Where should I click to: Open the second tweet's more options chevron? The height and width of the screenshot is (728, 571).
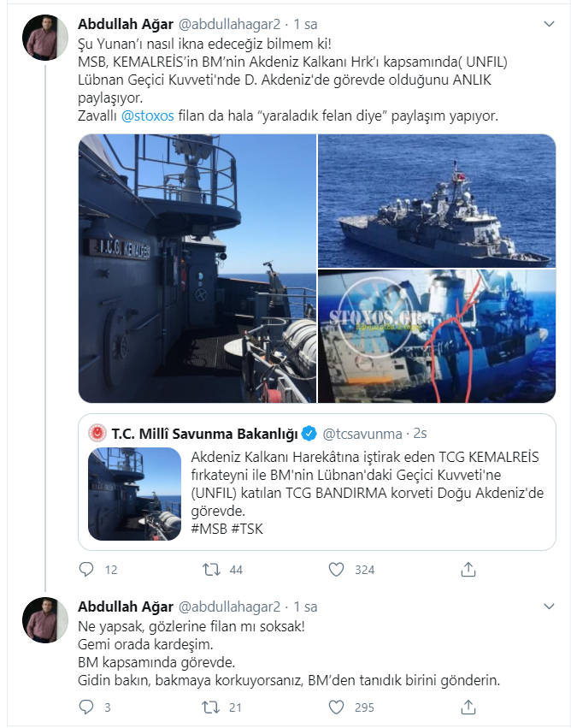point(549,607)
